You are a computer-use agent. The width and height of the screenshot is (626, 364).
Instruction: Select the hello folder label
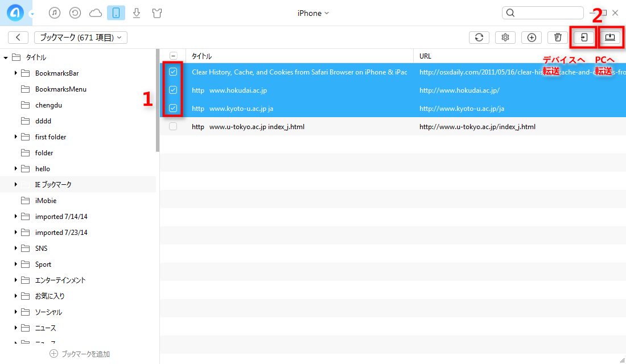[42, 169]
